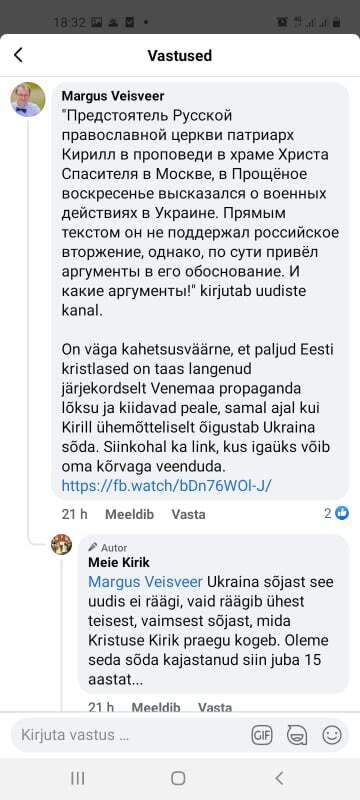Open sticker picker icon
Image resolution: width=360 pixels, height=800 pixels.
pos(297,735)
